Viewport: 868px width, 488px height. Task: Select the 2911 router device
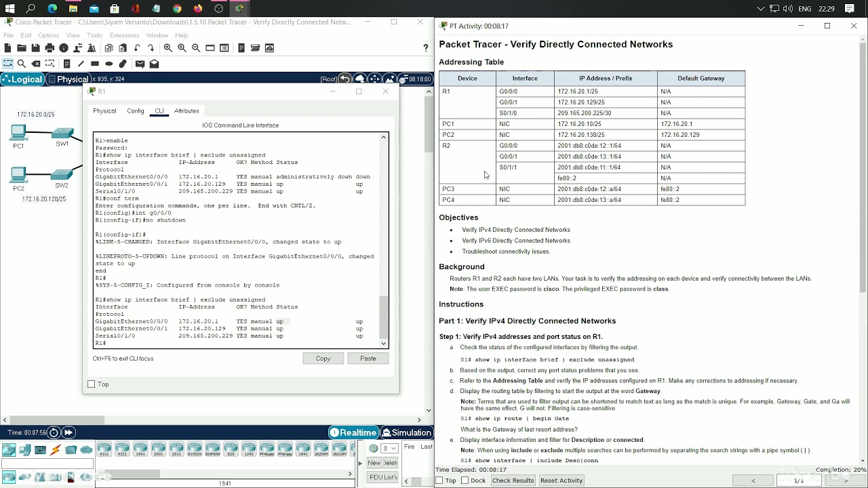tap(176, 449)
